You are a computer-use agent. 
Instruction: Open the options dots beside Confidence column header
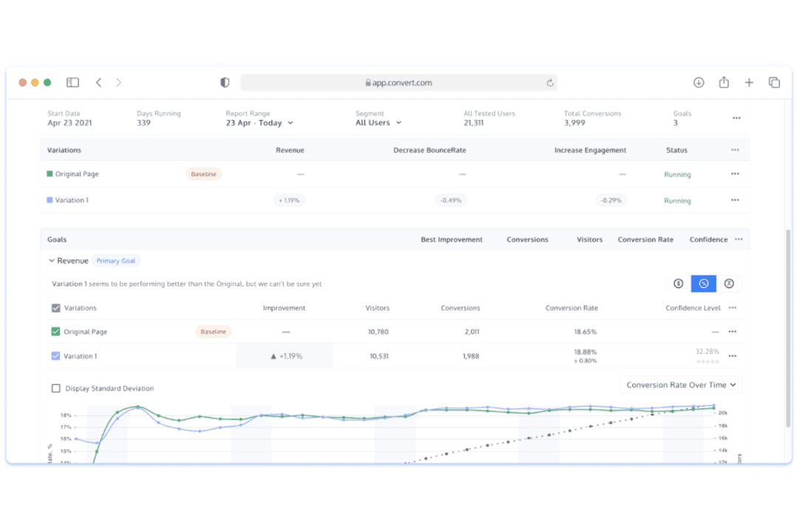tap(738, 239)
